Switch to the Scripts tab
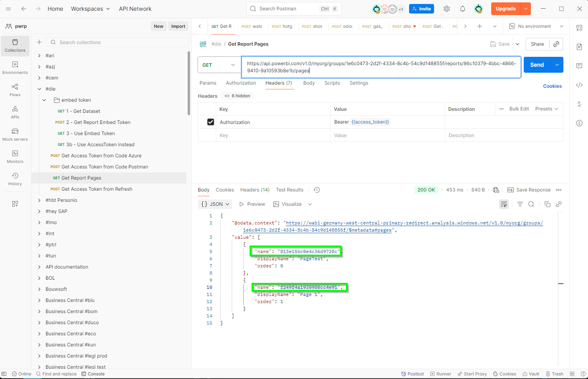 pyautogui.click(x=332, y=83)
